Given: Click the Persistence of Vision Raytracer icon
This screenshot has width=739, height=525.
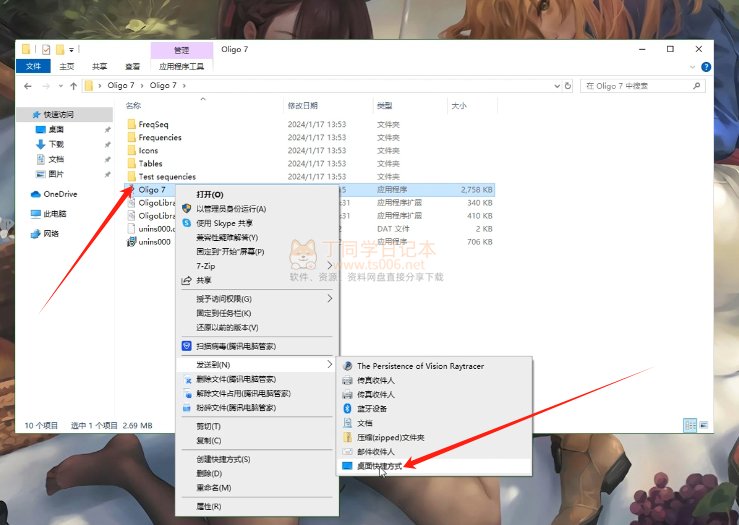Looking at the screenshot, I should [x=347, y=366].
